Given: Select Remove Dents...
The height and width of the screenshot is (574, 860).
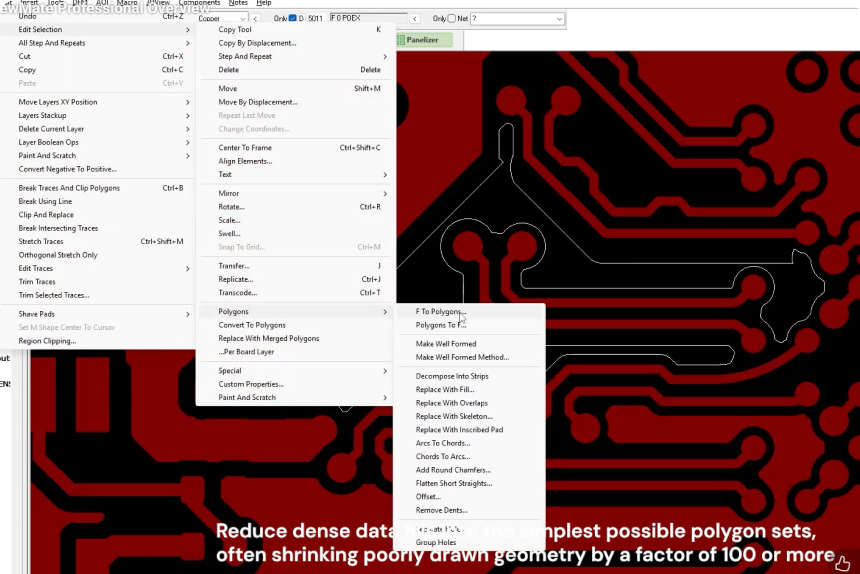Looking at the screenshot, I should pyautogui.click(x=469, y=510).
